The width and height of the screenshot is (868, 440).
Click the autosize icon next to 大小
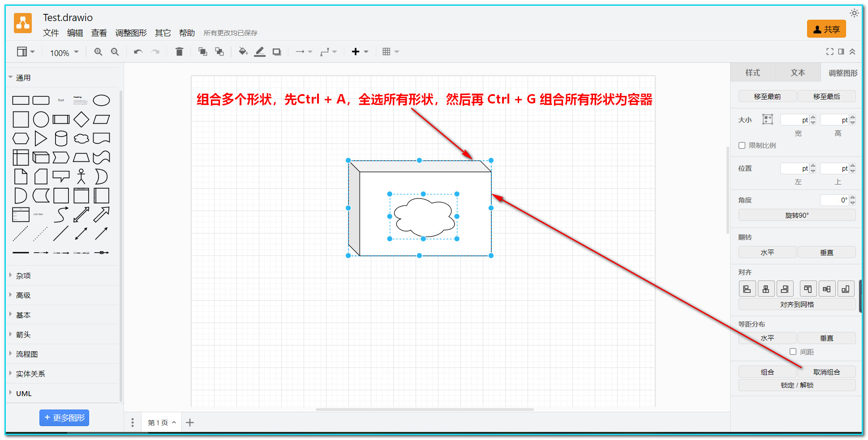pyautogui.click(x=768, y=119)
